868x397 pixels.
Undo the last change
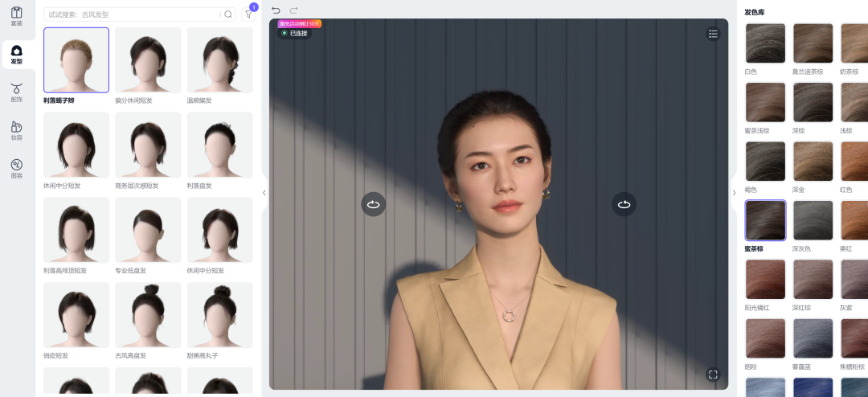point(276,10)
